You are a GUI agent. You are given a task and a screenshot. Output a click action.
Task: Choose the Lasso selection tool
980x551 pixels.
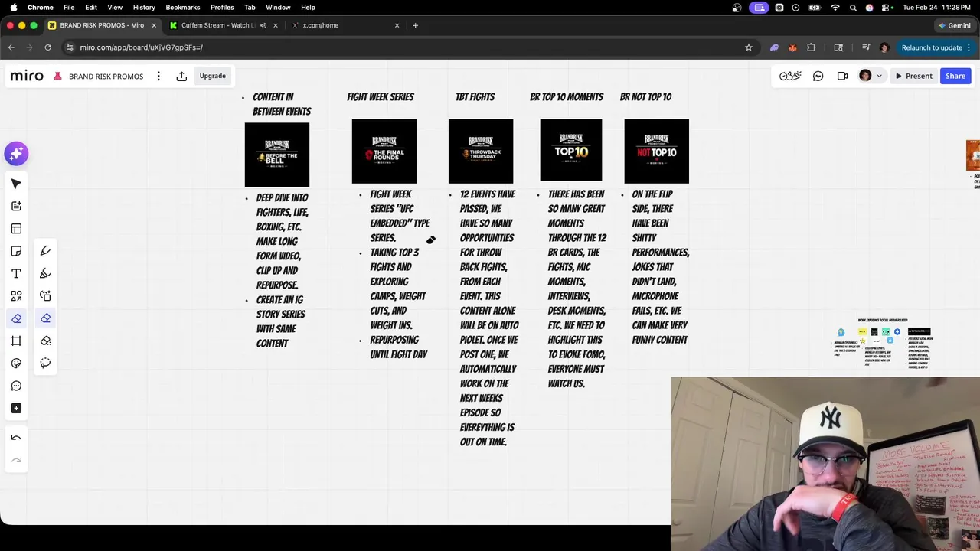(x=45, y=364)
